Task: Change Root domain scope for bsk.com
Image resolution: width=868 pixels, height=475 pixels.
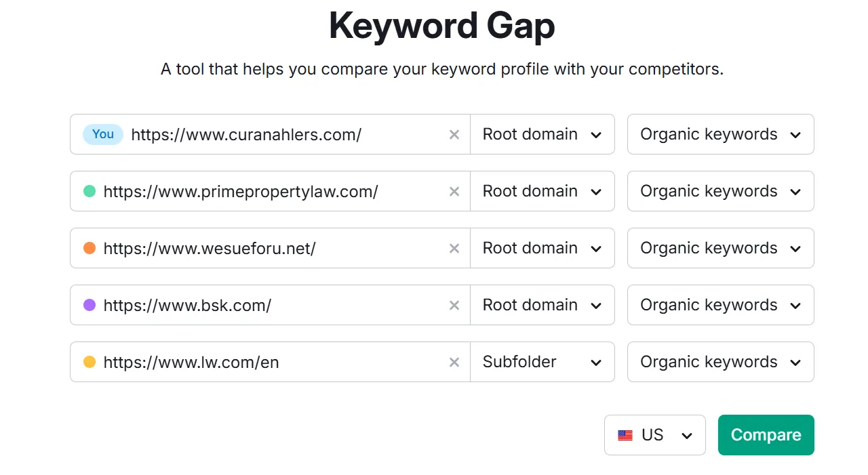Action: 542,306
